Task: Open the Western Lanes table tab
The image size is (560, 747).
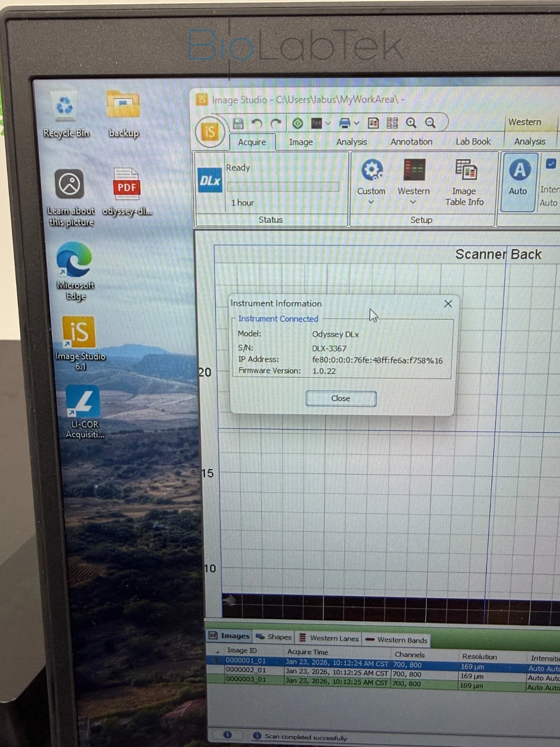Action: 329,638
